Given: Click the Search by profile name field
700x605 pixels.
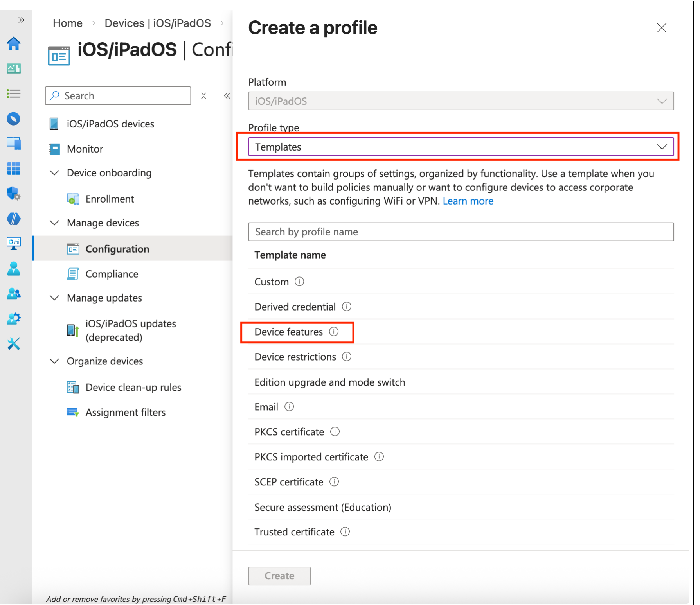Looking at the screenshot, I should coord(461,232).
